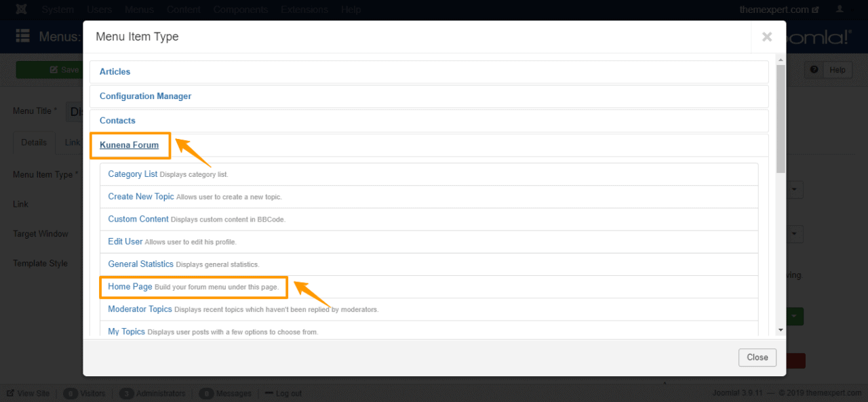This screenshot has width=868, height=402.
Task: Choose Moderator Topics menu item type
Action: coord(140,309)
